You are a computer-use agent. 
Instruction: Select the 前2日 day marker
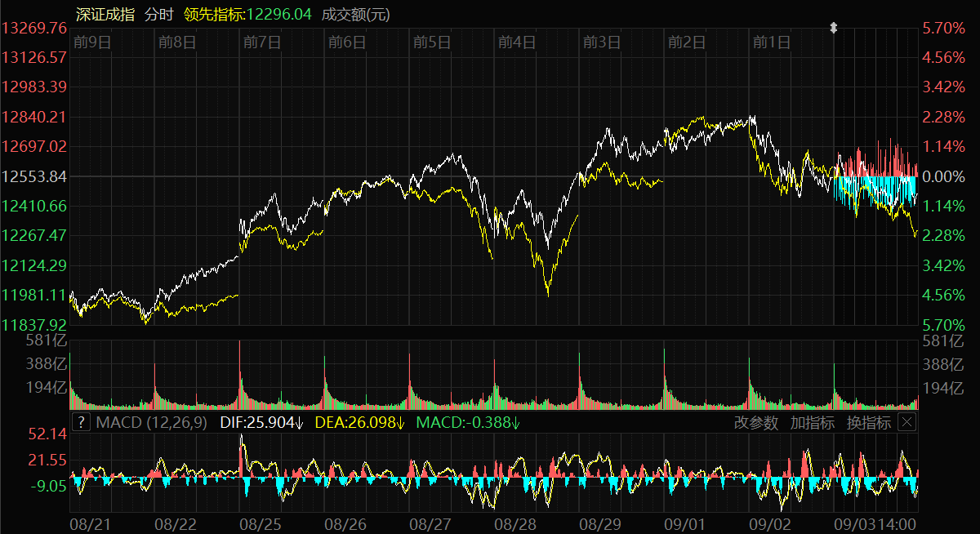pos(686,42)
